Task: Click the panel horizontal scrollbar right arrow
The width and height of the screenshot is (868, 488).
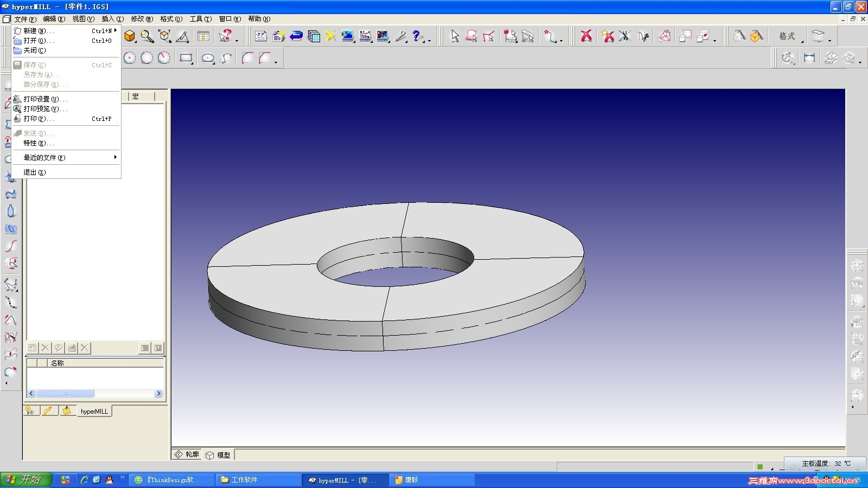Action: pyautogui.click(x=158, y=394)
